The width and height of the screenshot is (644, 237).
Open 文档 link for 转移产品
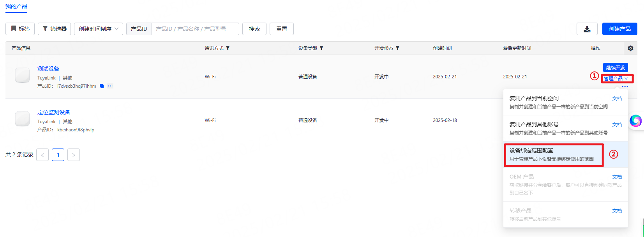617,211
